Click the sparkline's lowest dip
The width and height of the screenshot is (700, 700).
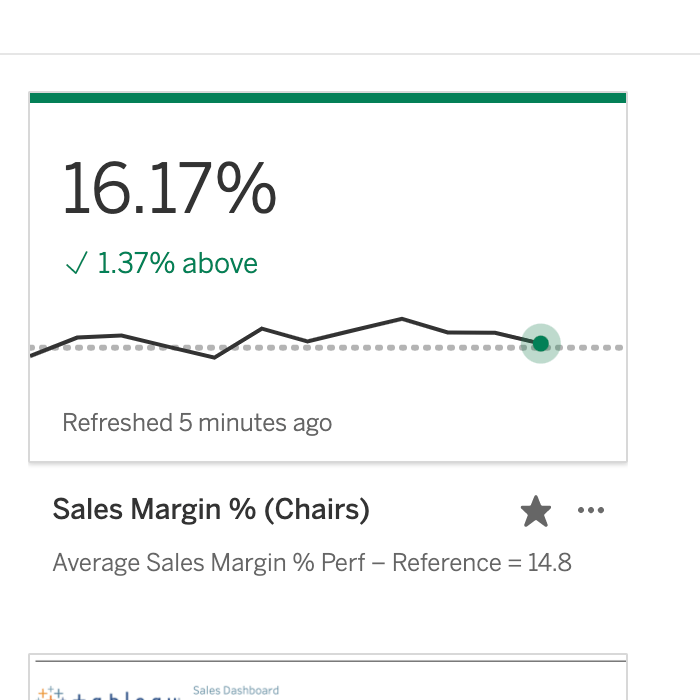tap(214, 357)
